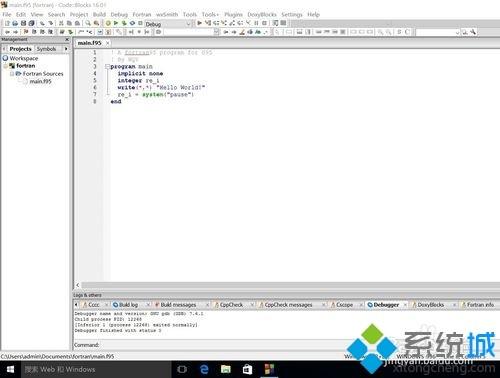Switch to the Symbols tab
Screen dimensions: 500x378
click(46, 49)
